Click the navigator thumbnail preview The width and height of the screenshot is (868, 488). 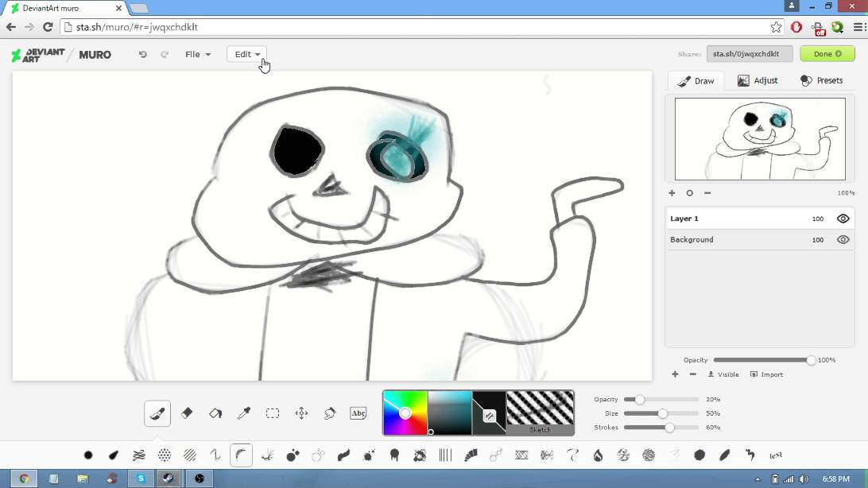click(760, 139)
